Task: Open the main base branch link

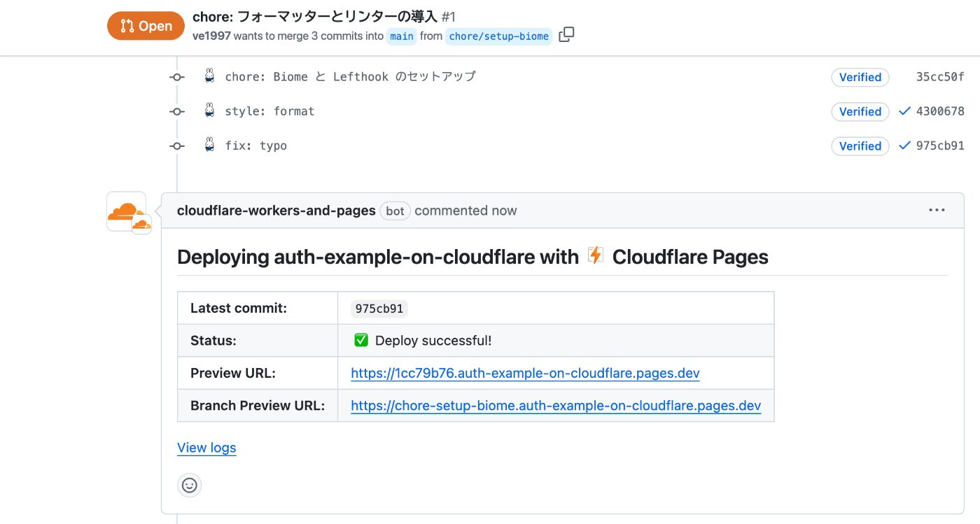Action: click(402, 36)
